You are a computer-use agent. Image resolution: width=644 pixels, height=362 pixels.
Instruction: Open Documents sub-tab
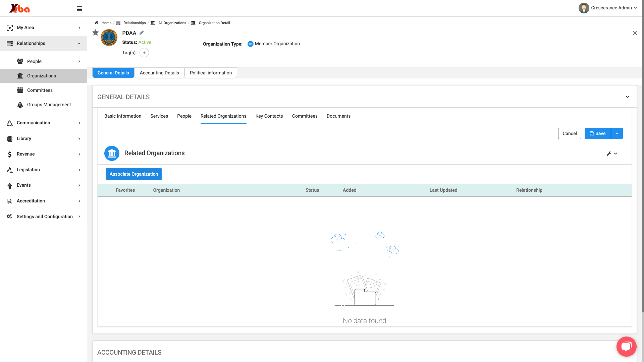pyautogui.click(x=338, y=116)
